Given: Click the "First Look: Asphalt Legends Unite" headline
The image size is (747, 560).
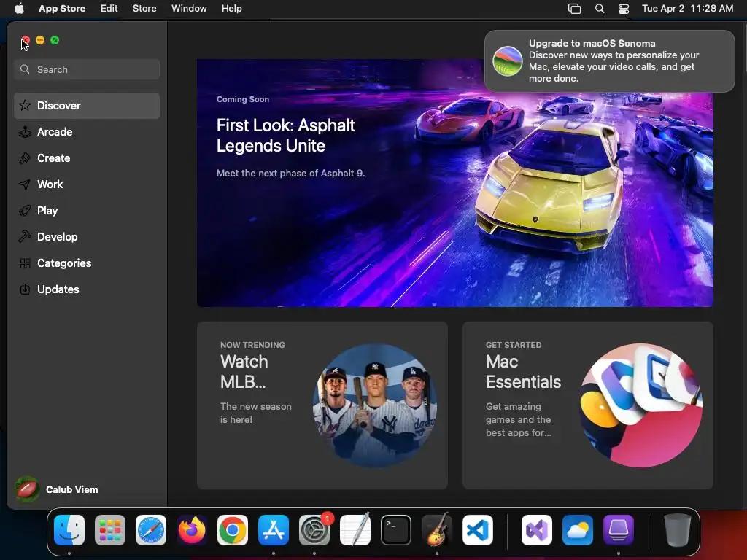Looking at the screenshot, I should click(285, 135).
